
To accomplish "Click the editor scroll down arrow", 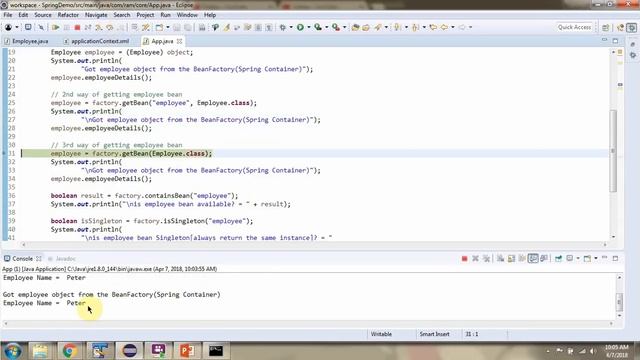I will click(613, 237).
